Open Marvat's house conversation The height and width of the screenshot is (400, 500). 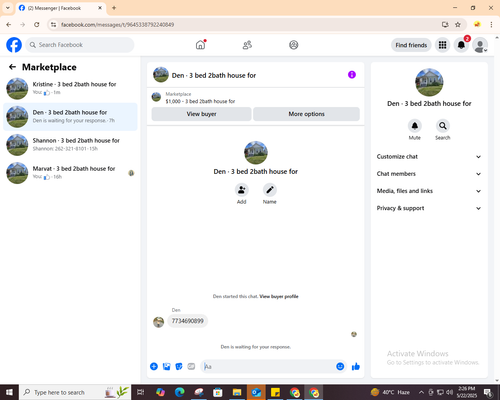click(x=70, y=173)
